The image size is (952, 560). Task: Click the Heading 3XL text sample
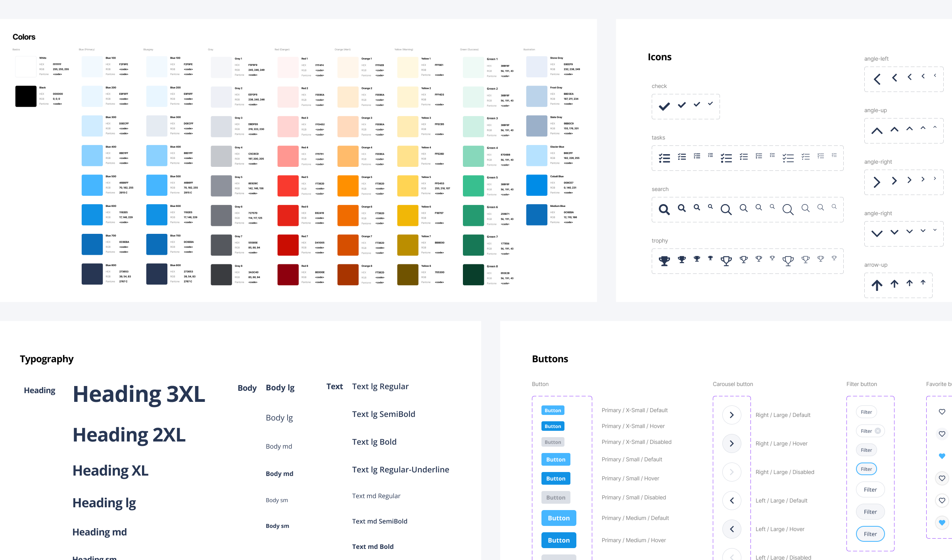[139, 394]
